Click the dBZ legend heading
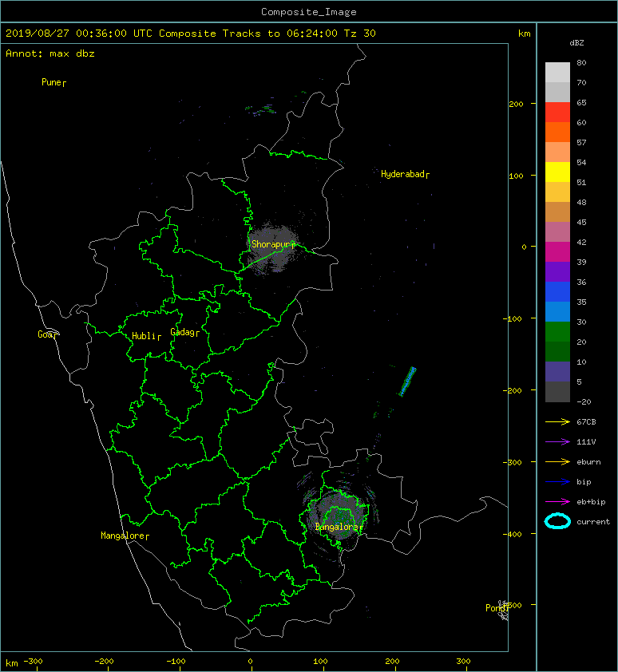This screenshot has width=618, height=672. click(x=576, y=43)
